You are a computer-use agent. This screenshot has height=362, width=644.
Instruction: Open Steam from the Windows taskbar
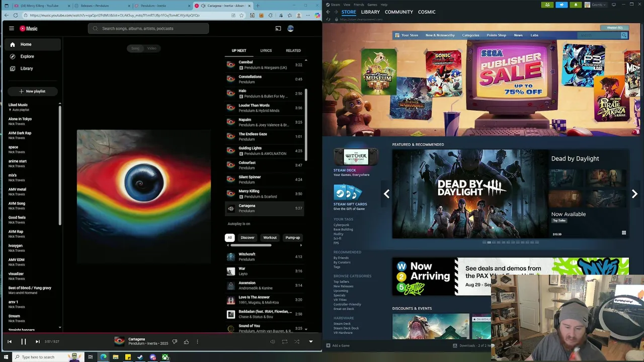tap(140, 357)
